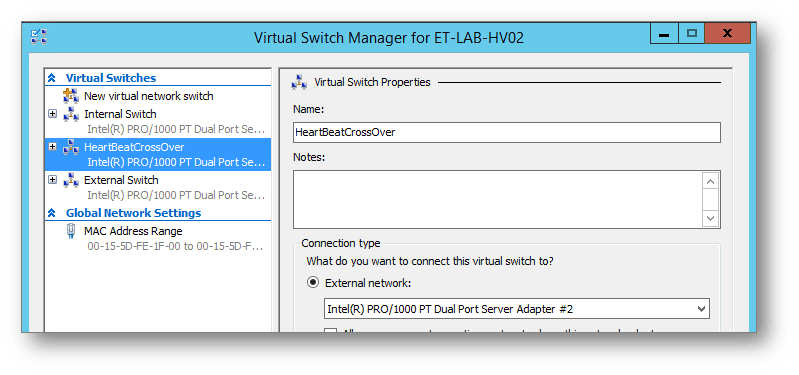Click the adapter description under Internal Switch
Screen dimensions: 799x375
click(176, 129)
